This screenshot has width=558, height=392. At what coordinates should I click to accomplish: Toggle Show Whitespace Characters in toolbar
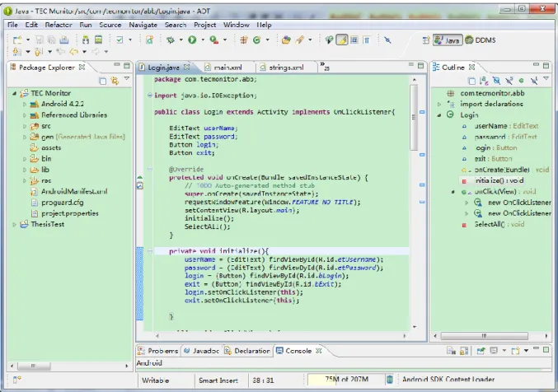[366, 40]
